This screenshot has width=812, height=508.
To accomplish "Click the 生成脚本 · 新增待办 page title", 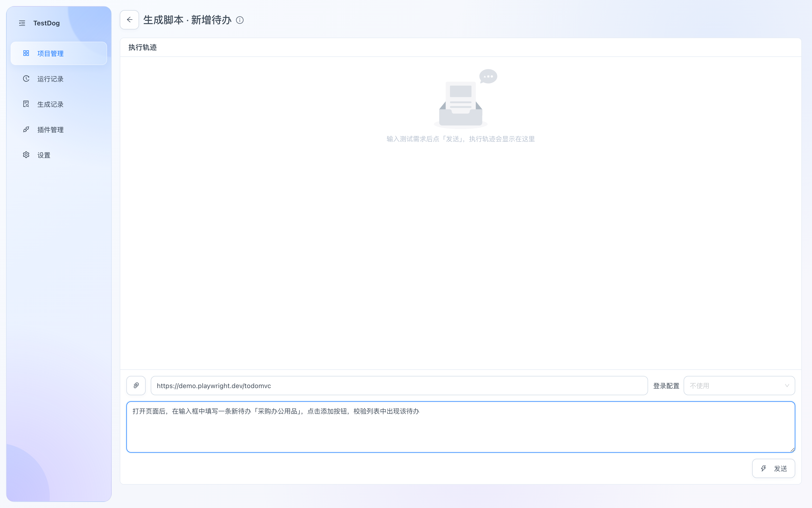I will [x=187, y=20].
